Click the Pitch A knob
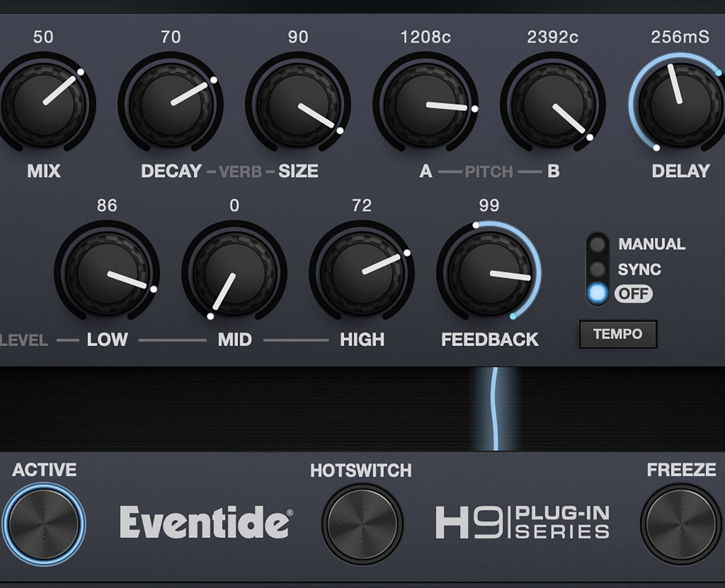 pyautogui.click(x=426, y=104)
